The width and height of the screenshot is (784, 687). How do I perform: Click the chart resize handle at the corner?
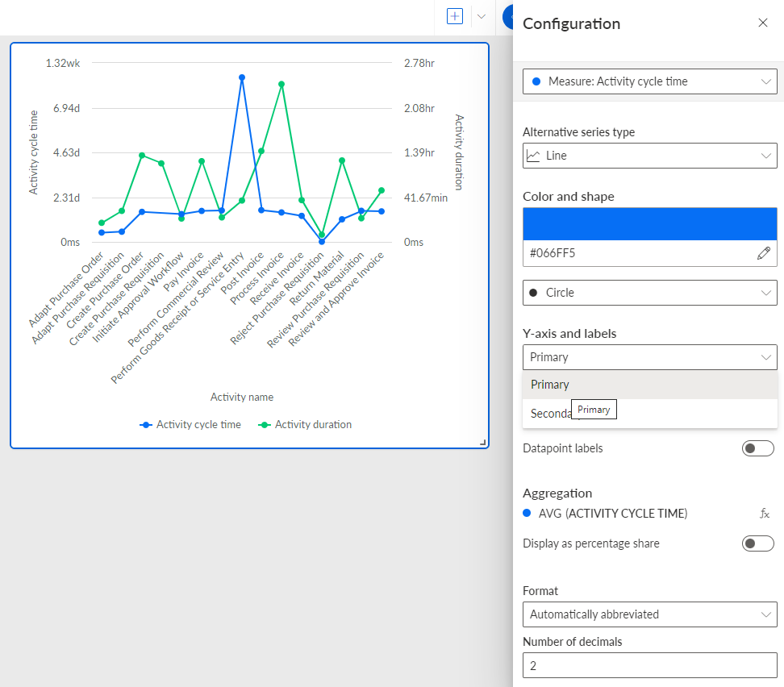[x=482, y=443]
